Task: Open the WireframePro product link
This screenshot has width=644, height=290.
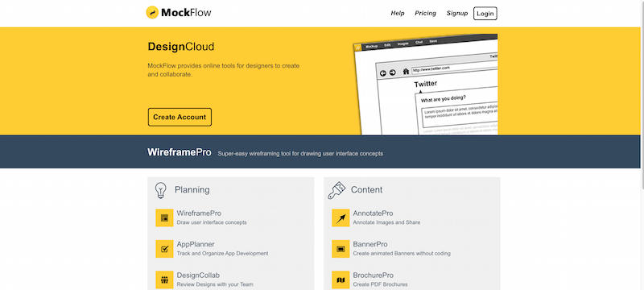Action: (199, 213)
